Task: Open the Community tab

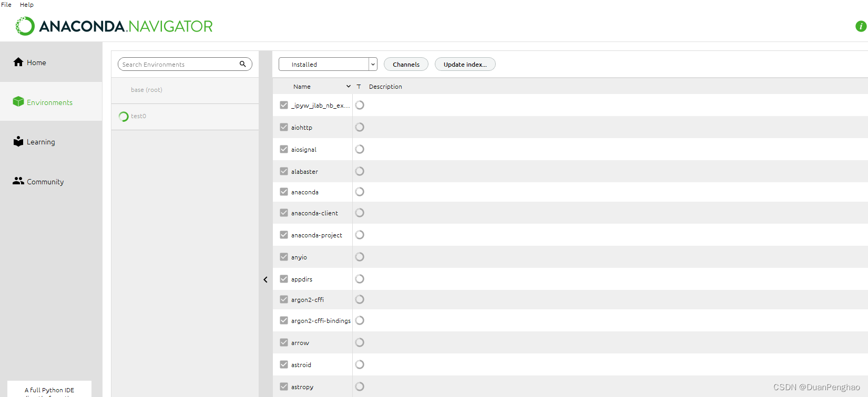Action: (51, 181)
